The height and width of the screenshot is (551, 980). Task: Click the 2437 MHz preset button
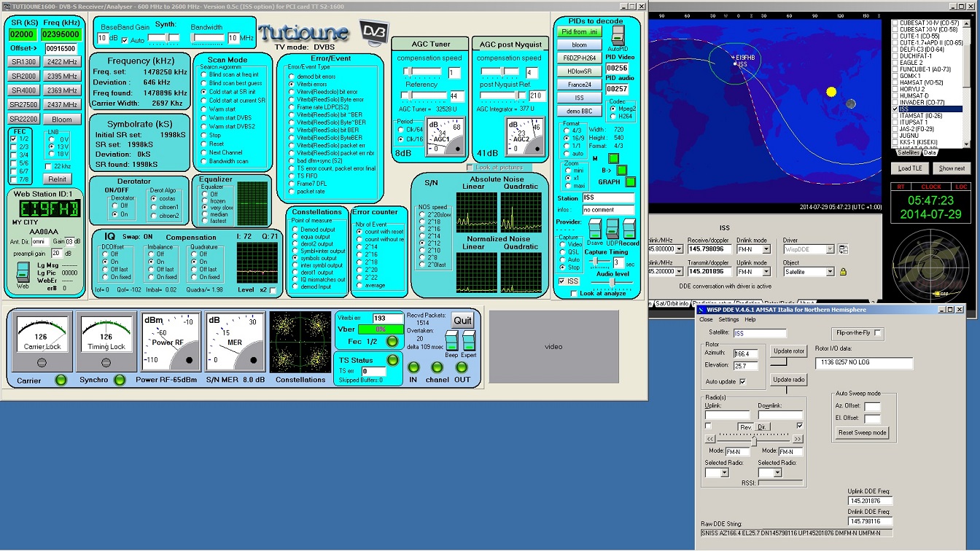pos(62,105)
